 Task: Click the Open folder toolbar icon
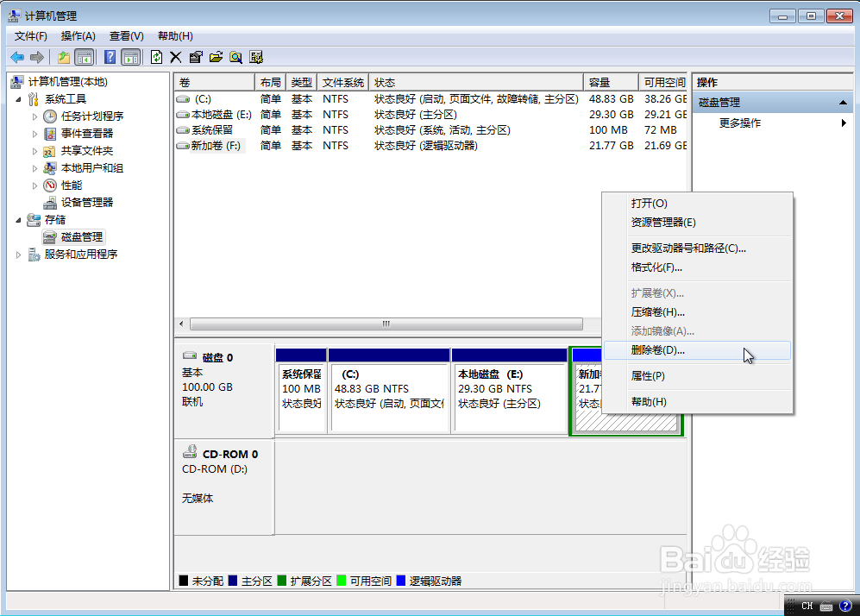coord(217,57)
